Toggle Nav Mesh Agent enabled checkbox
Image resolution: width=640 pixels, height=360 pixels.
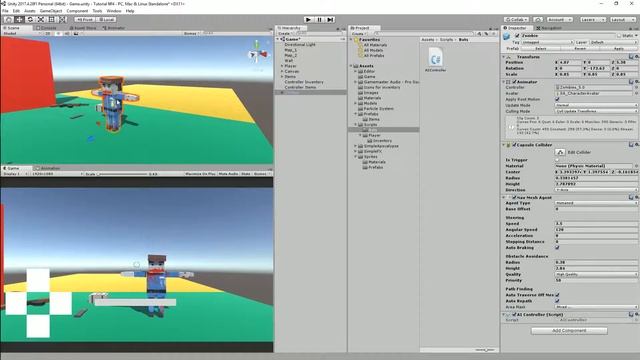(x=514, y=198)
